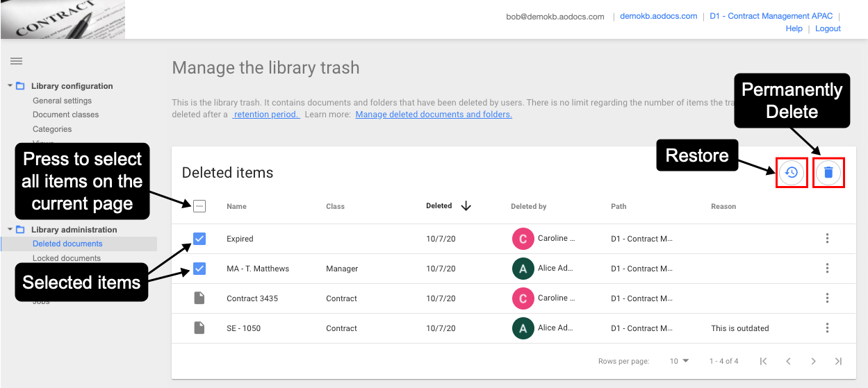Click the MA - T. Matthews item name
Screen dimensions: 868x388
pyautogui.click(x=258, y=269)
